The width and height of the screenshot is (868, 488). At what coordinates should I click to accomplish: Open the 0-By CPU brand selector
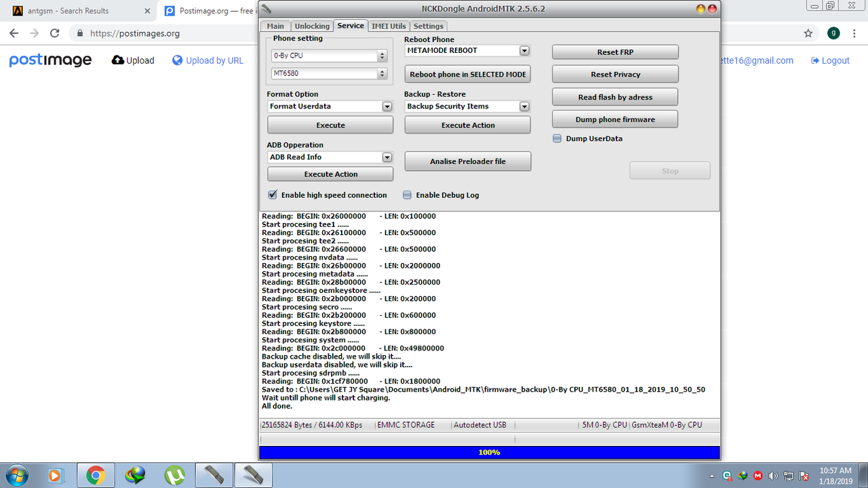329,56
